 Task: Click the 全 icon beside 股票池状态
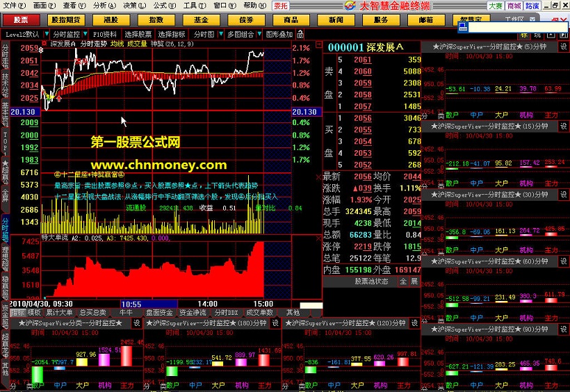click(x=403, y=281)
